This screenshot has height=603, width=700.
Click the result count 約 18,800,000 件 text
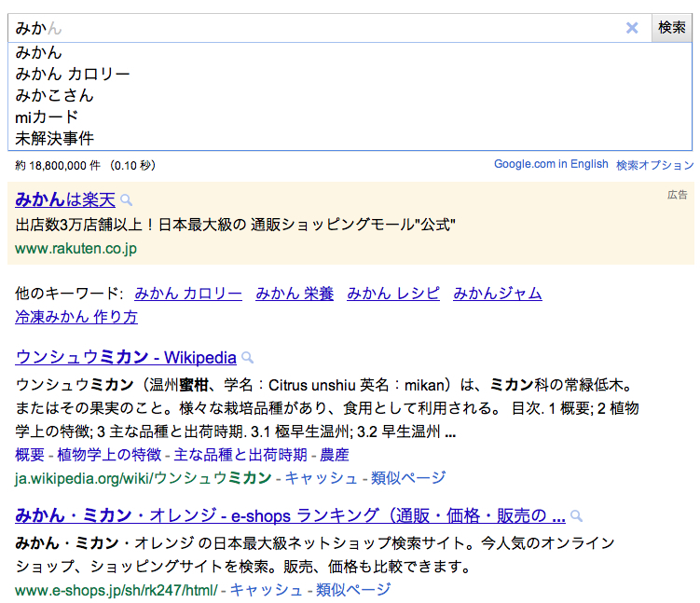(x=58, y=166)
